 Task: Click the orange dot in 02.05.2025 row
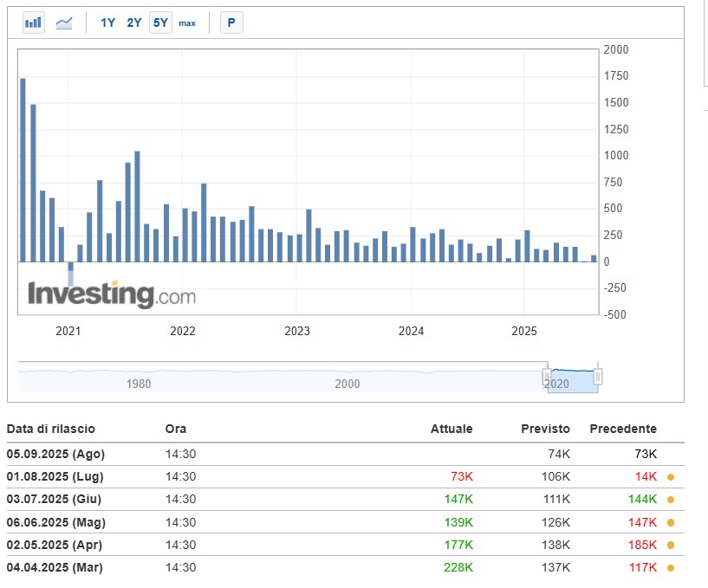coord(671,546)
